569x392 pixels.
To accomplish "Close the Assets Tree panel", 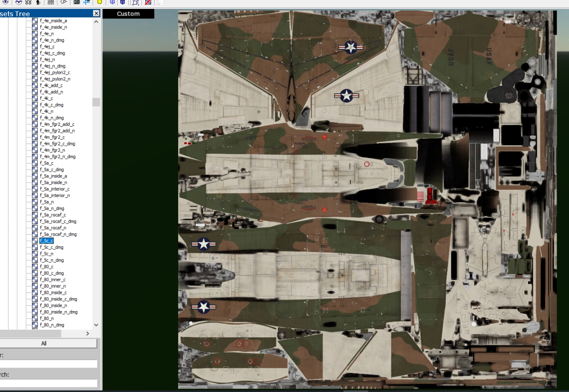I will (96, 14).
